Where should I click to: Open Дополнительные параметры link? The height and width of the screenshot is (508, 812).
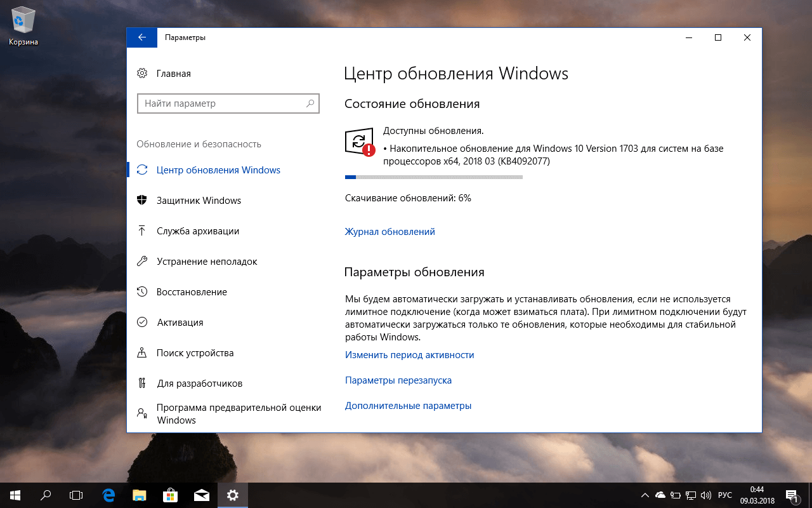click(x=407, y=405)
